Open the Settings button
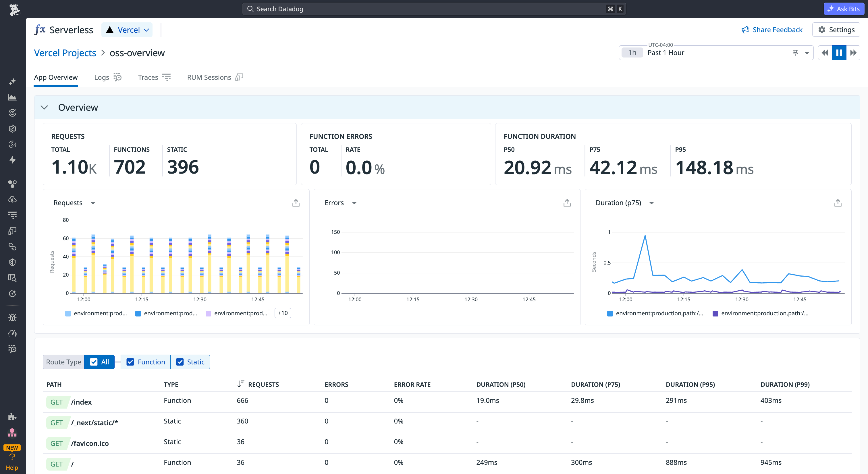Image resolution: width=868 pixels, height=474 pixels. (836, 30)
